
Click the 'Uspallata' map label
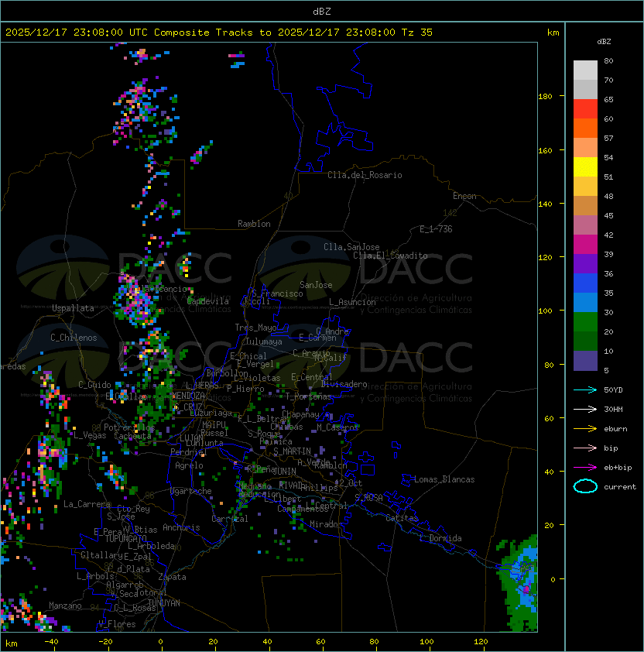[x=74, y=308]
